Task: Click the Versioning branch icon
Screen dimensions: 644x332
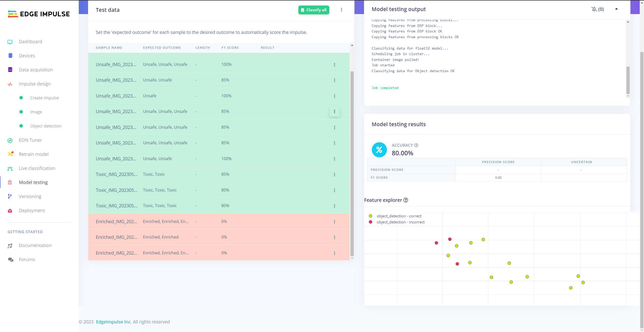Action: 10,197
